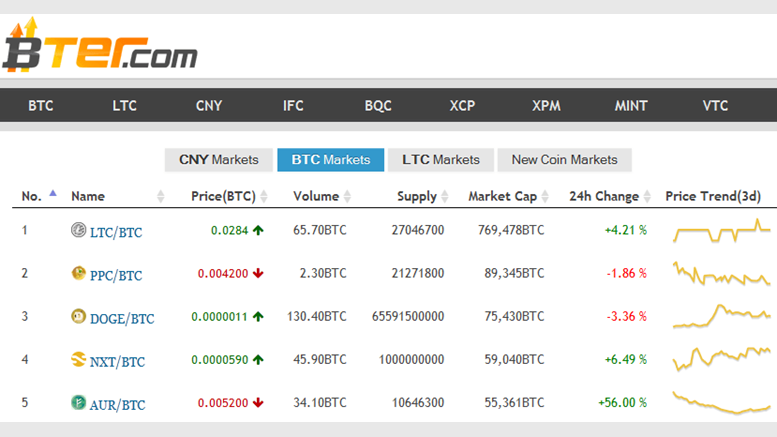Switch to LTC Markets tab
Viewport: 777px width, 437px height.
441,160
